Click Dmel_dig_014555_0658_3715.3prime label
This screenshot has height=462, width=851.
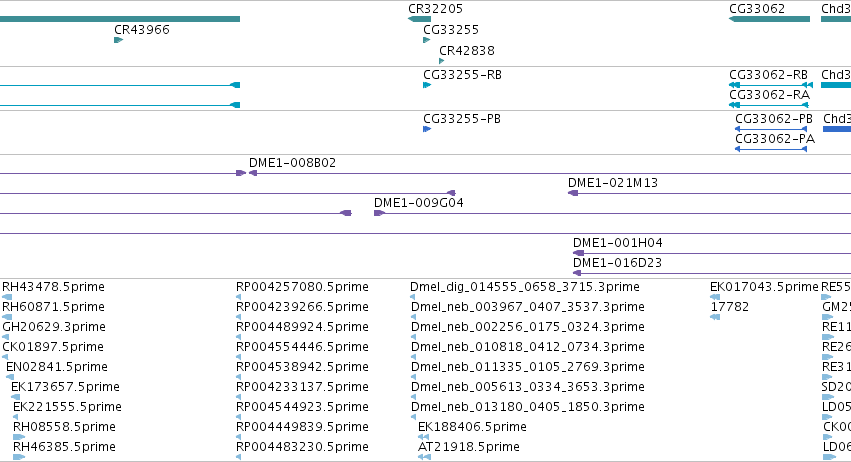click(525, 287)
